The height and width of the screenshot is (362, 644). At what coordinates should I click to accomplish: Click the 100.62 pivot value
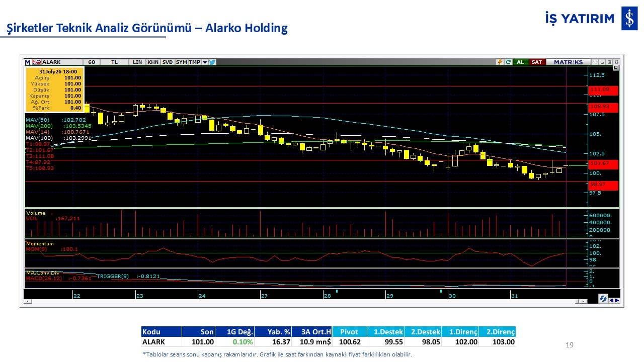350,342
